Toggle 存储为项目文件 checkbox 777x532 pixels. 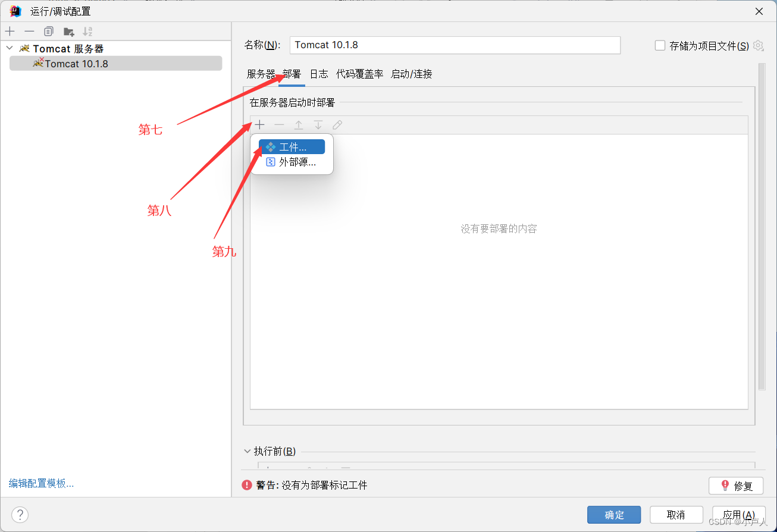[x=659, y=45]
